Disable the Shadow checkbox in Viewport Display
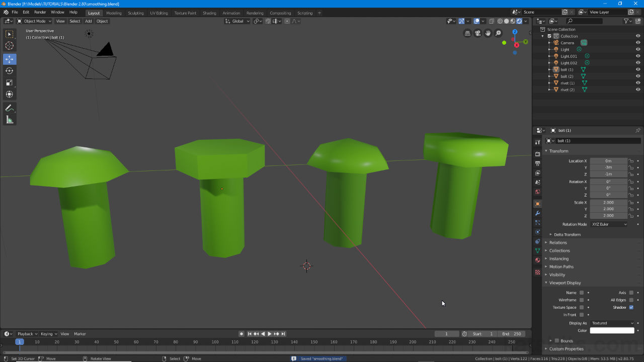 pyautogui.click(x=631, y=307)
